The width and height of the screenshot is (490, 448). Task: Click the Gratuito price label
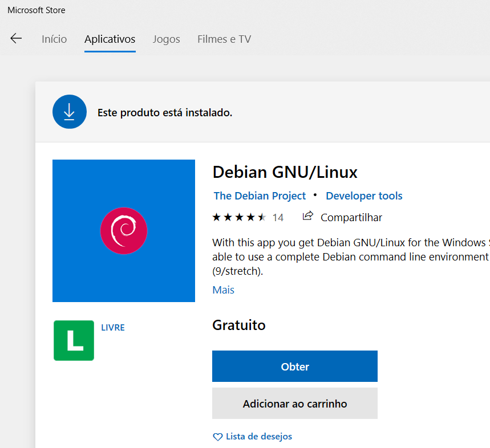pos(239,325)
